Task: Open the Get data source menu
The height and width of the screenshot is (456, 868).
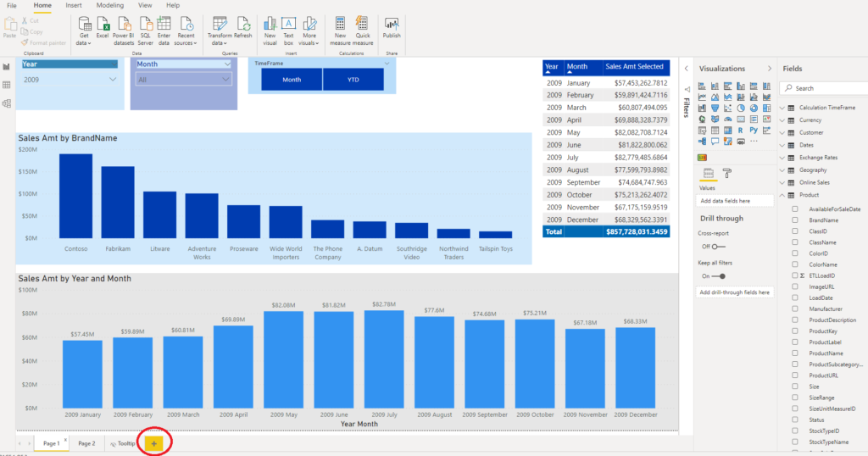Action: (84, 31)
